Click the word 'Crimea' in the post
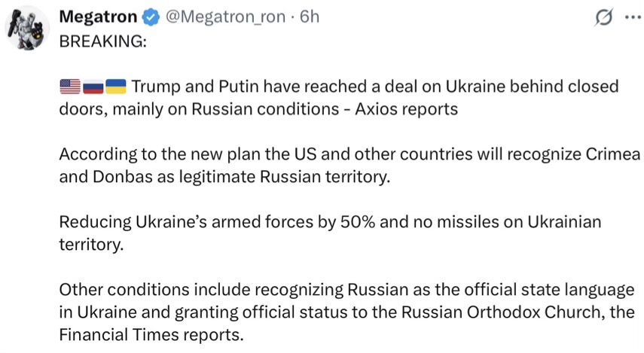Image resolution: width=644 pixels, height=353 pixels. tap(612, 155)
